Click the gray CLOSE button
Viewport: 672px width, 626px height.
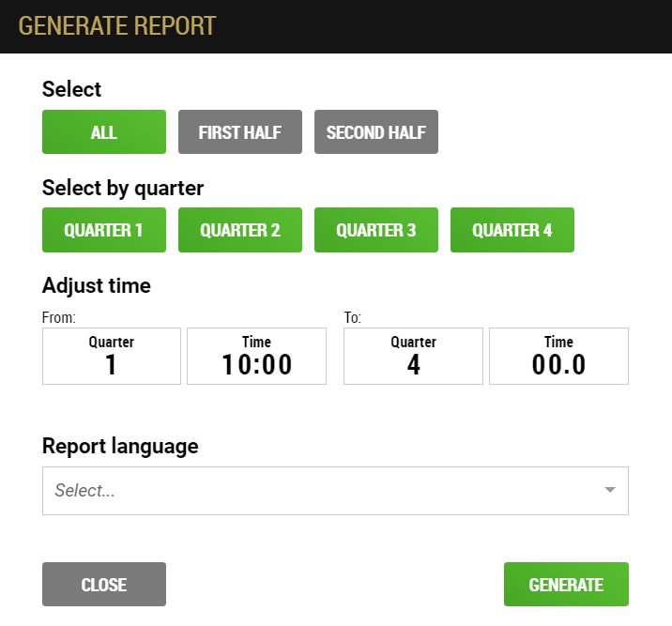pyautogui.click(x=104, y=585)
